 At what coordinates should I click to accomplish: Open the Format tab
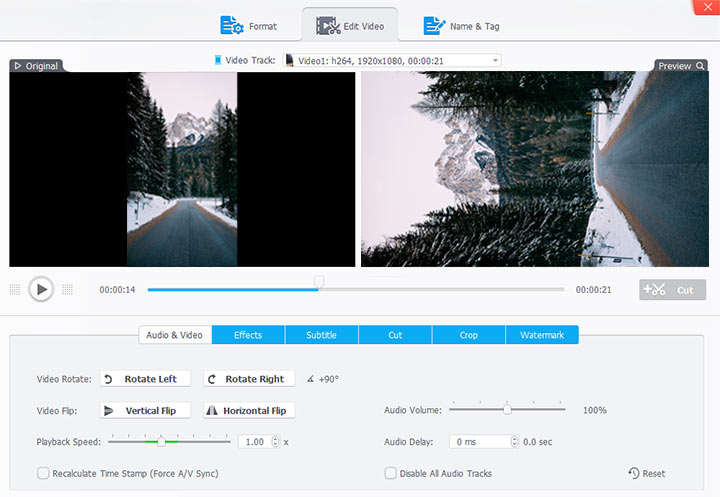click(248, 26)
